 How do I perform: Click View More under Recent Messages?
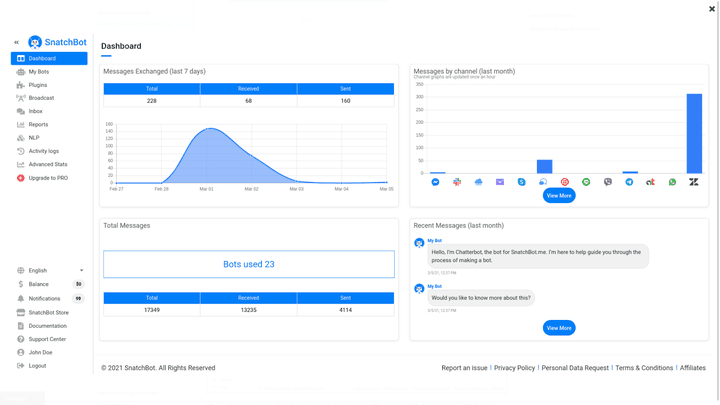(x=559, y=328)
